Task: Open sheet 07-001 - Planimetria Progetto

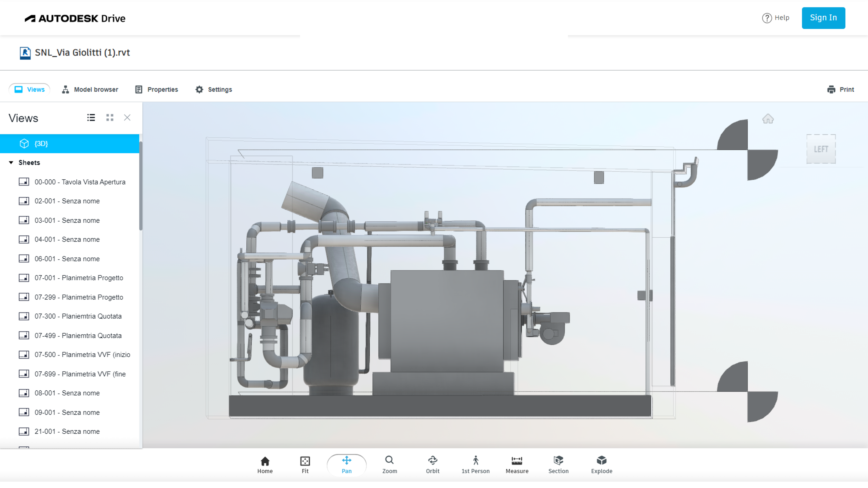Action: (79, 278)
